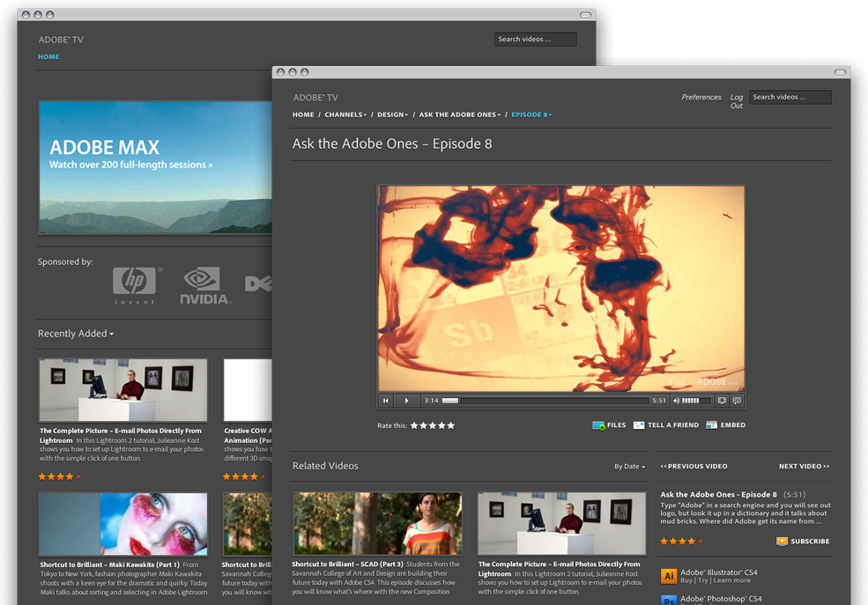
Task: Select Home in the navigation bar
Action: click(303, 114)
